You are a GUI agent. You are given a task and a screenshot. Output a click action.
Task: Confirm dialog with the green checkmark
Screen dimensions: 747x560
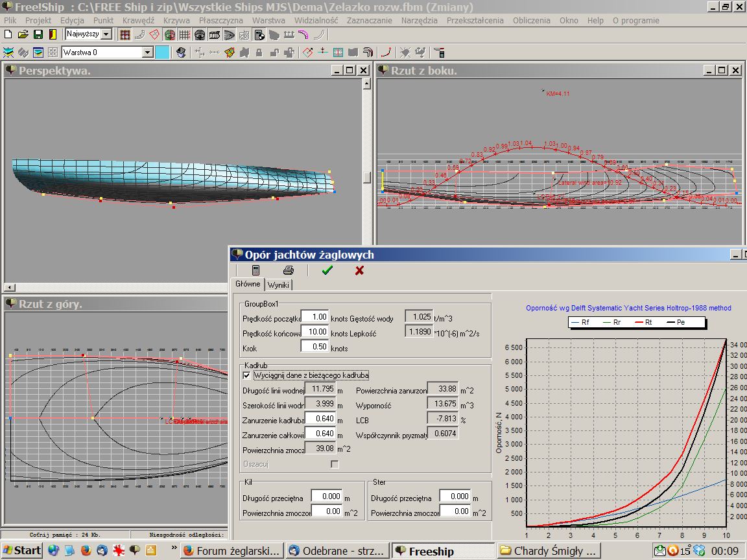327,270
